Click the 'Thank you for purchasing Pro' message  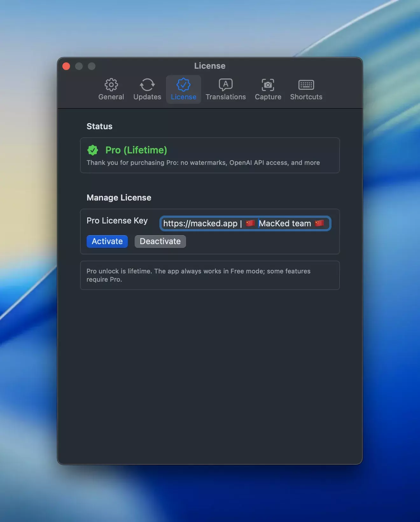click(203, 163)
